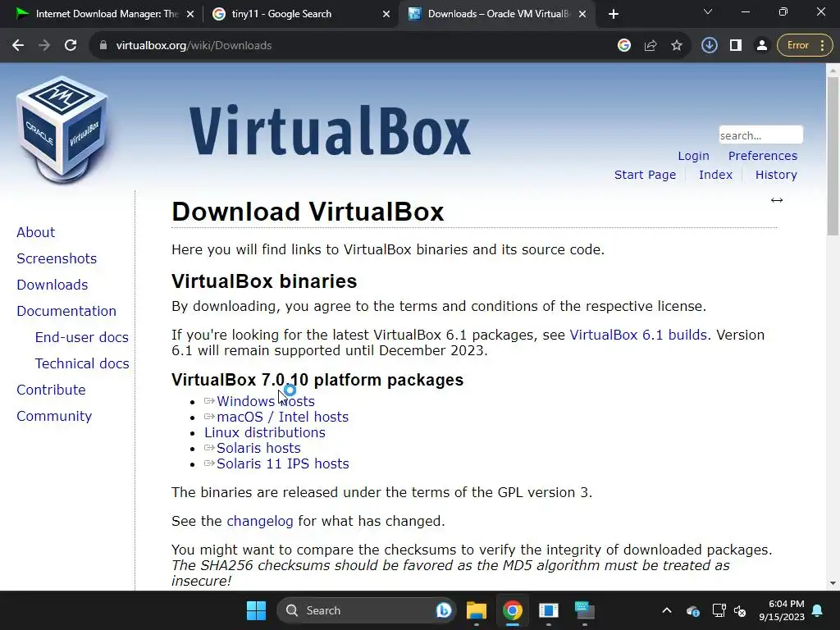
Task: Open the changelog link
Action: click(260, 521)
